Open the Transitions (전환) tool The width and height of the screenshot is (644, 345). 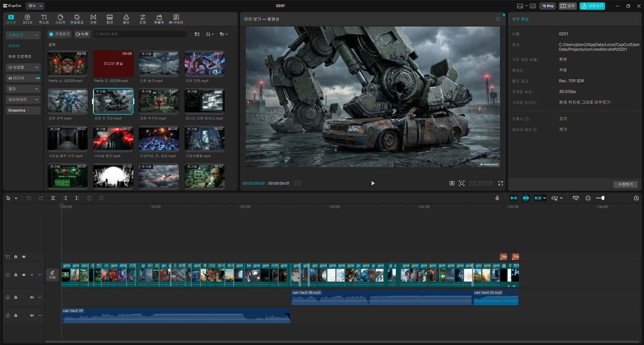click(x=93, y=19)
